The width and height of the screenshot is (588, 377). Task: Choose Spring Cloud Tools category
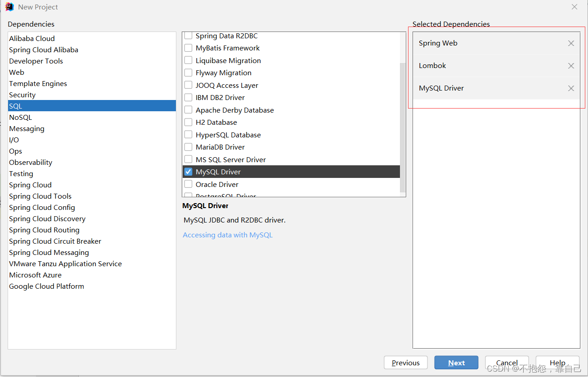[92, 196]
